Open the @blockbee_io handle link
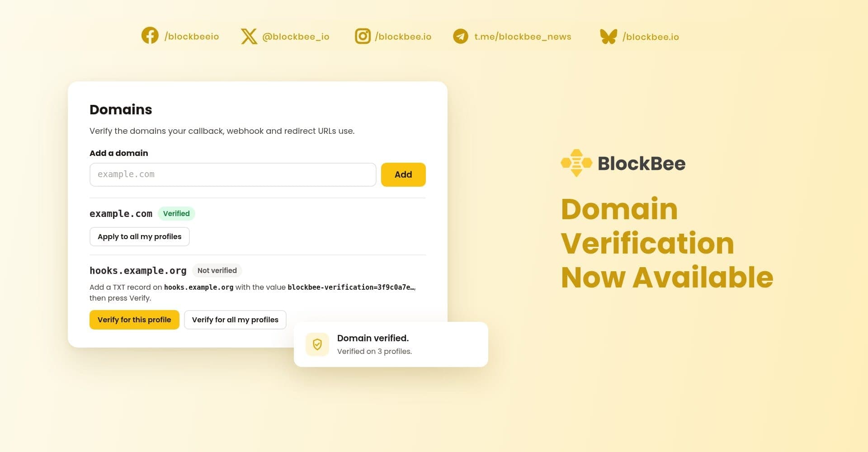 pyautogui.click(x=296, y=37)
